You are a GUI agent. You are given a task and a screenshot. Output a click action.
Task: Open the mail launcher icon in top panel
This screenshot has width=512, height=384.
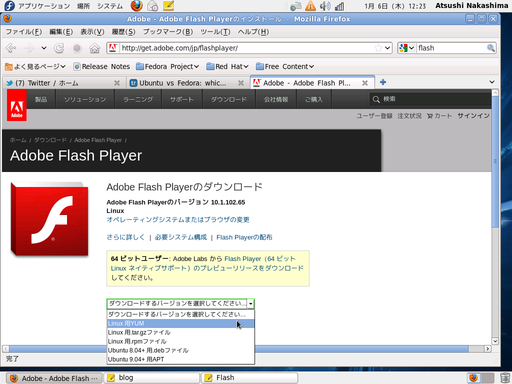153,6
